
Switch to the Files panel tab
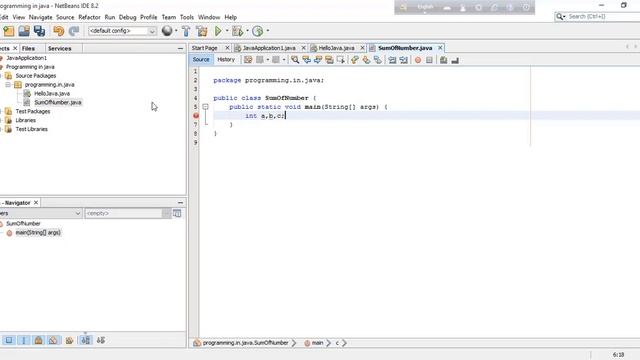pyautogui.click(x=28, y=48)
